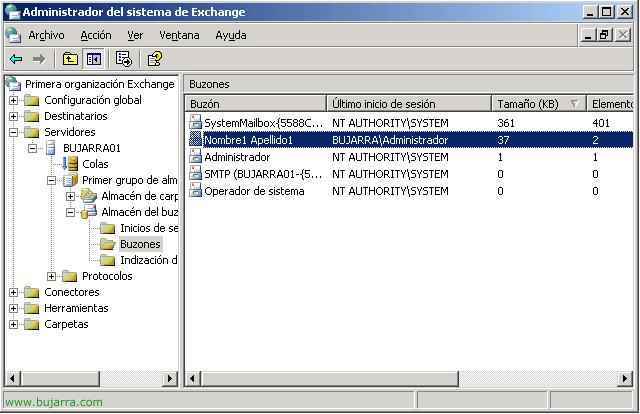Click tree pane scroll right arrow
The height and width of the screenshot is (414, 640).
(x=169, y=378)
